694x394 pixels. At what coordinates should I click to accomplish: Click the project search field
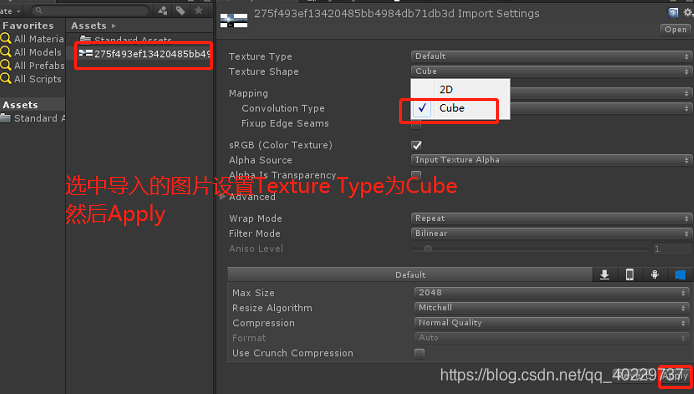pyautogui.click(x=90, y=10)
